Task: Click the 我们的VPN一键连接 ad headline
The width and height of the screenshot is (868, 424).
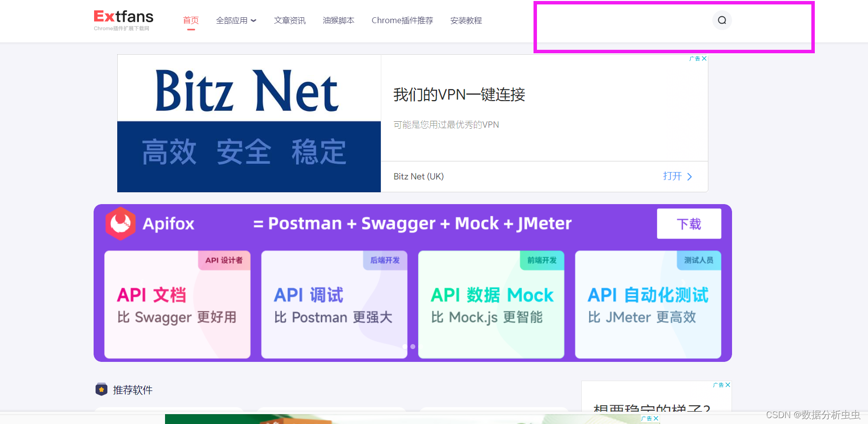Action: point(459,95)
